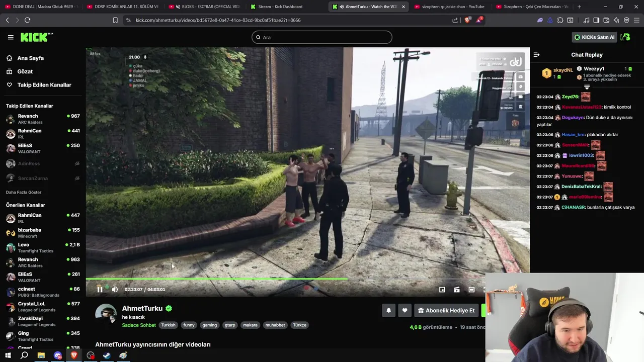Switch to DDRP KOMİK ANLAR tab
The height and width of the screenshot is (362, 644).
coord(123,7)
